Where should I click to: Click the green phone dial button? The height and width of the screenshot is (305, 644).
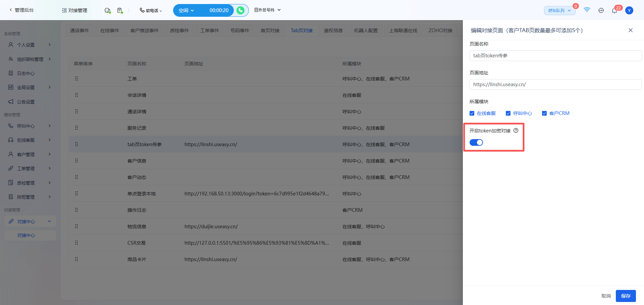240,10
